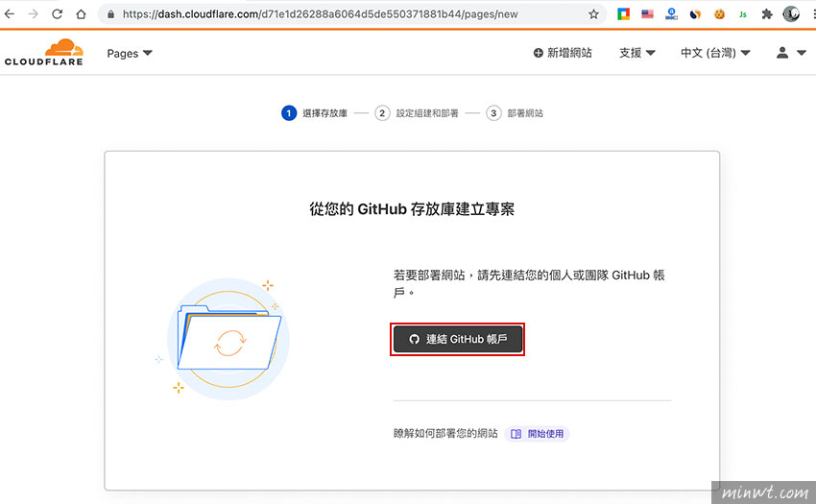816x504 pixels.
Task: Go to Cloudflare logo home
Action: point(44,52)
